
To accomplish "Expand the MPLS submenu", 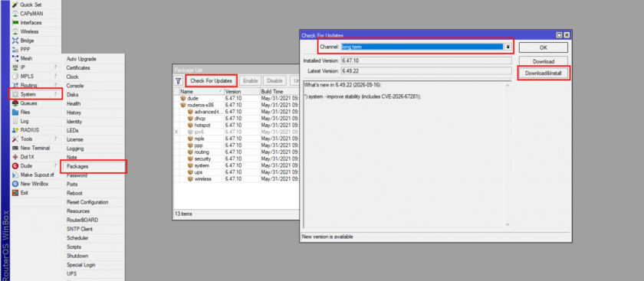I will (36, 77).
